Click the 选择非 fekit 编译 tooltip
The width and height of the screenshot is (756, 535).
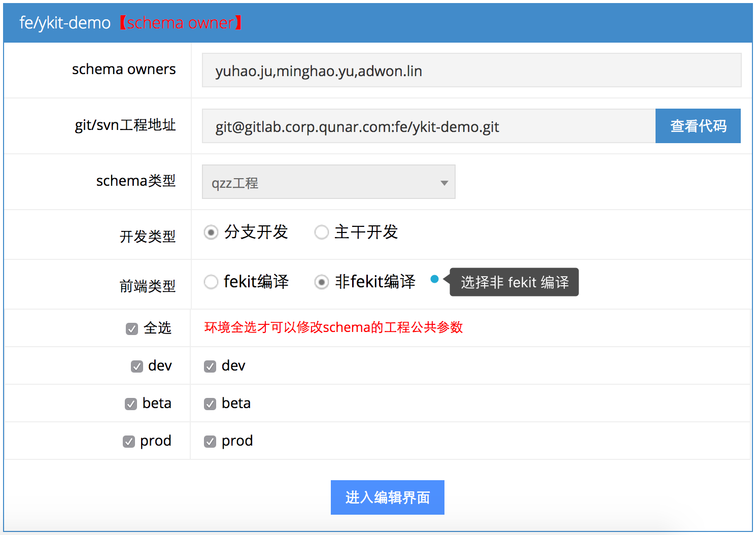coord(513,282)
